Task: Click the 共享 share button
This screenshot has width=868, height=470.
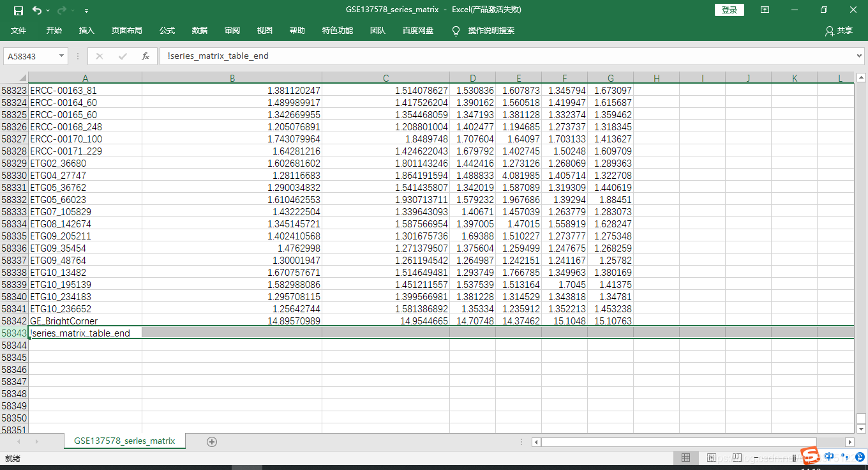Action: (x=839, y=31)
